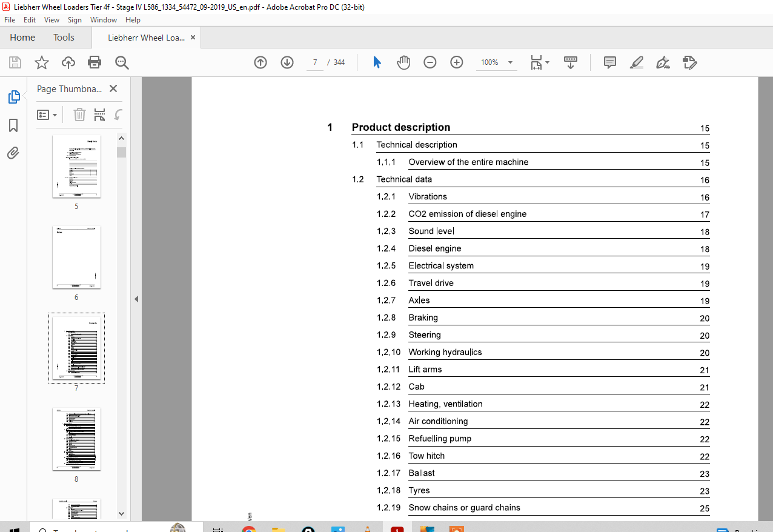Jump to the Vibrations section
This screenshot has width=773, height=532.
pos(428,196)
